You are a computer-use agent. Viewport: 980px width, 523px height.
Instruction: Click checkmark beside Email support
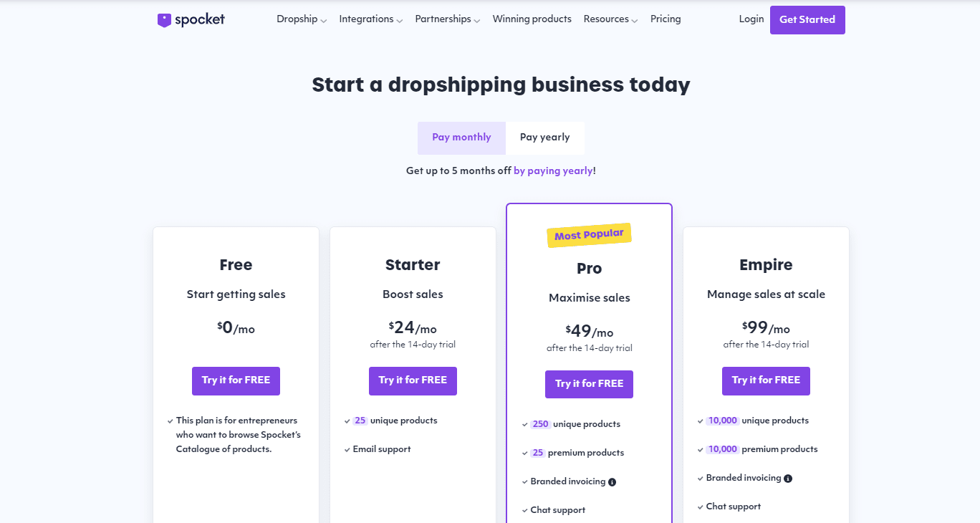(347, 450)
